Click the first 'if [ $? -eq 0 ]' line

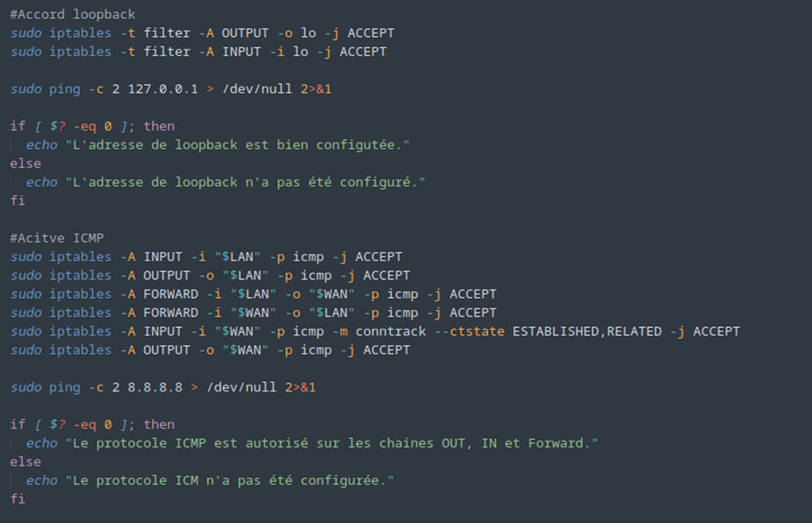click(92, 126)
